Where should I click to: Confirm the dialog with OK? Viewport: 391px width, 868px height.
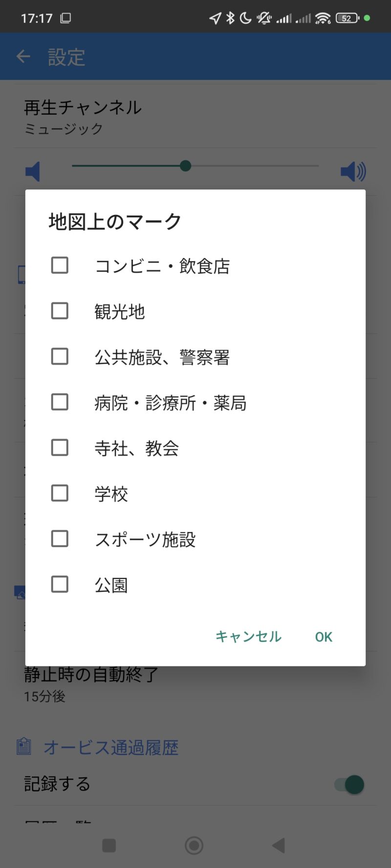[324, 637]
